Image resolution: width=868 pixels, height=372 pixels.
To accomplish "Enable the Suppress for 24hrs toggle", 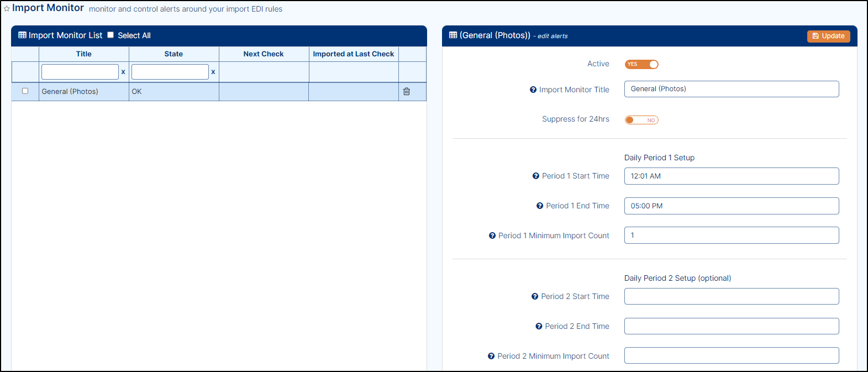I will point(641,120).
